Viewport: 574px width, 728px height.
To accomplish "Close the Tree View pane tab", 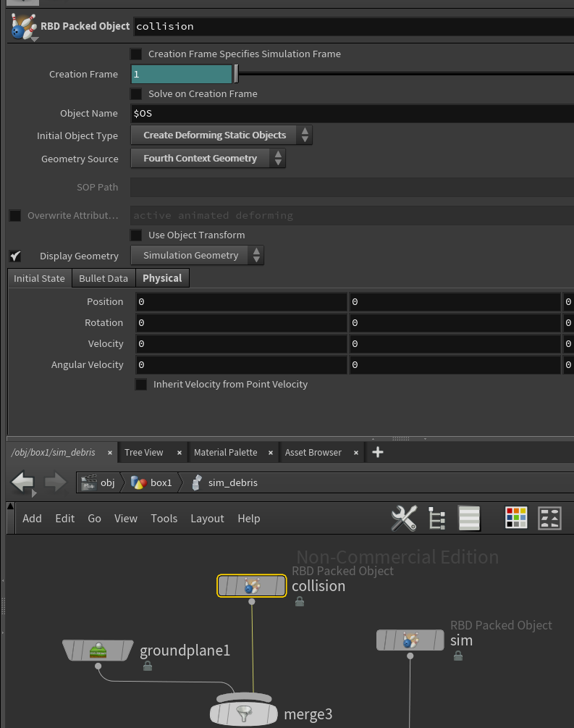I will tap(180, 453).
